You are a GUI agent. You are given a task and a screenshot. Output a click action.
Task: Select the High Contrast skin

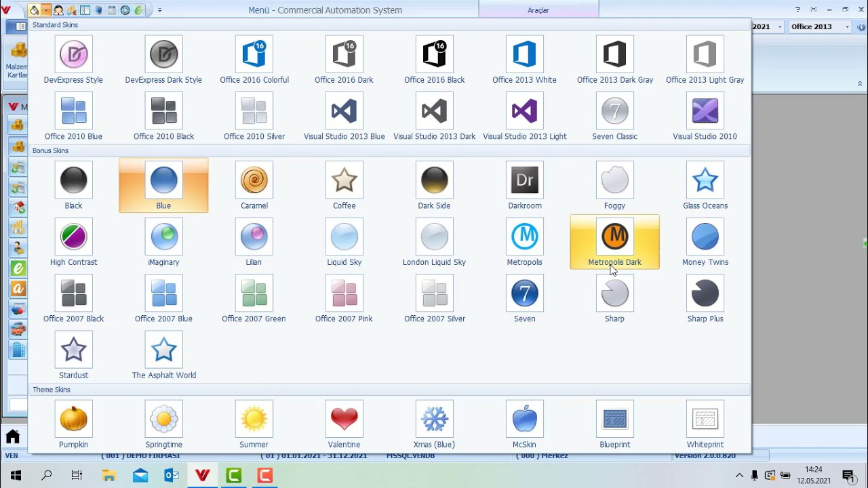tap(73, 242)
